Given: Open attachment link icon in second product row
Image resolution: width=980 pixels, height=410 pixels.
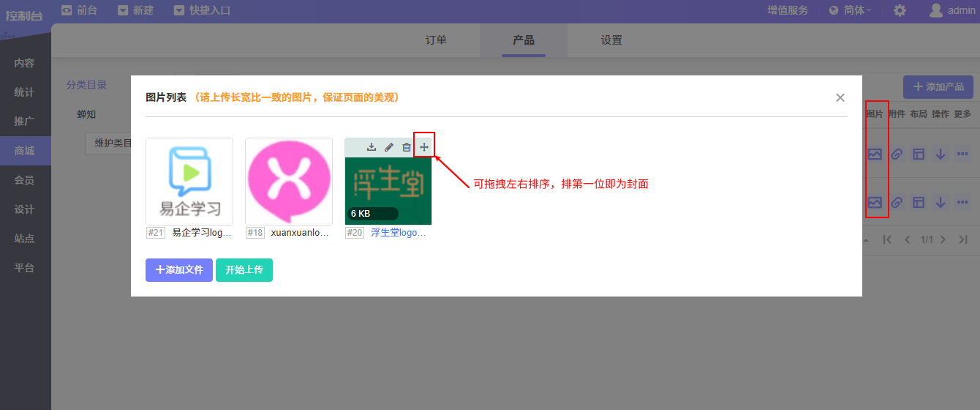Looking at the screenshot, I should [x=897, y=202].
